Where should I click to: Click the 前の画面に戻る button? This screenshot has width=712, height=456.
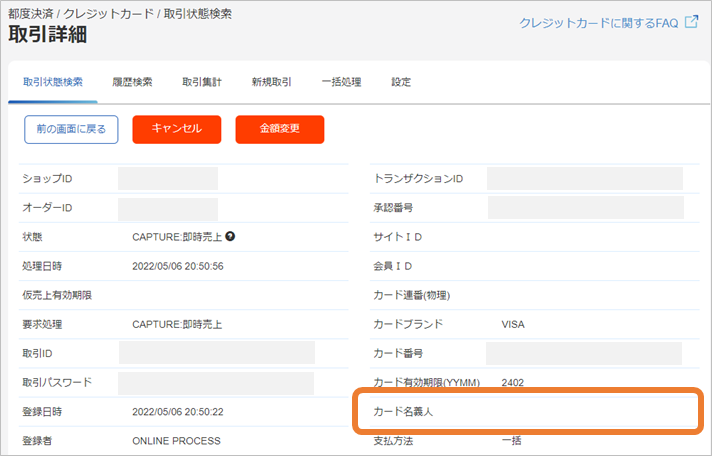(71, 129)
